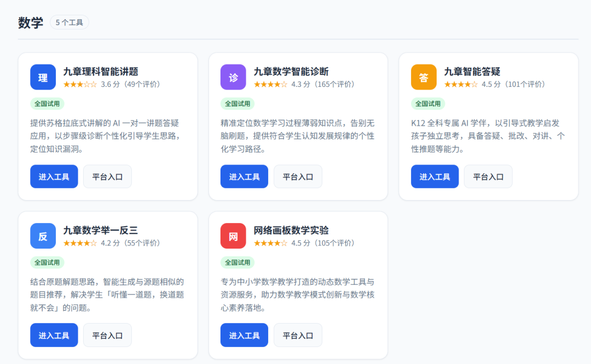Select the 九章理科智能讲题 title
Viewport: 591px width, 364px height.
point(101,72)
